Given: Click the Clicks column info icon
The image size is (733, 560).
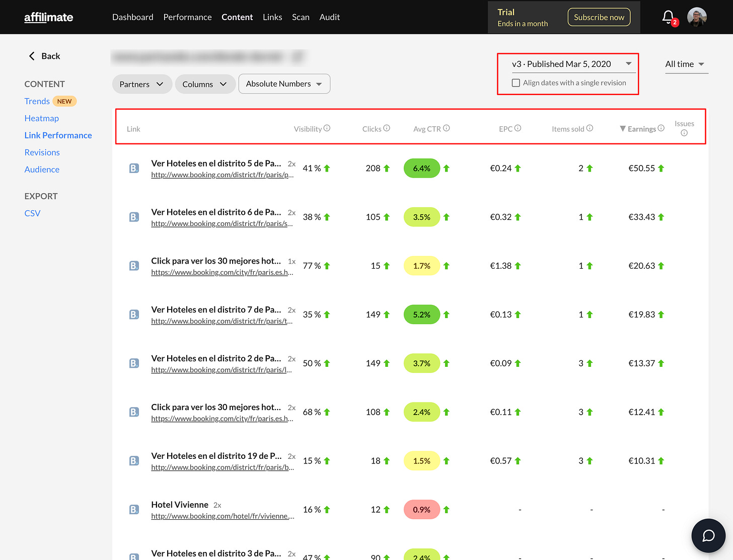Looking at the screenshot, I should point(387,128).
